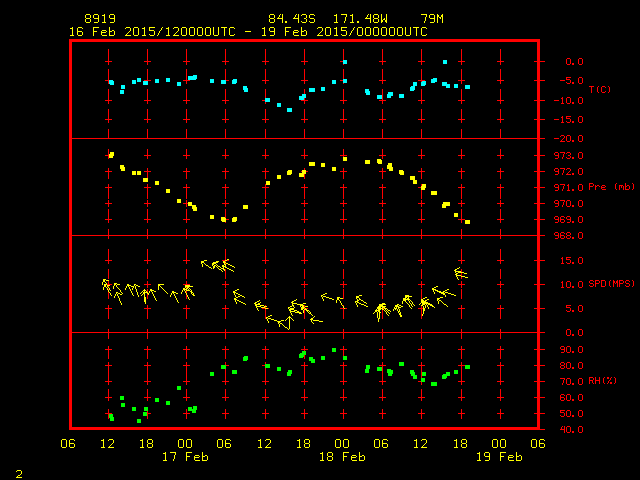Click the 973.0 pressure tick value
Screen dimensions: 640x480
tap(569, 156)
